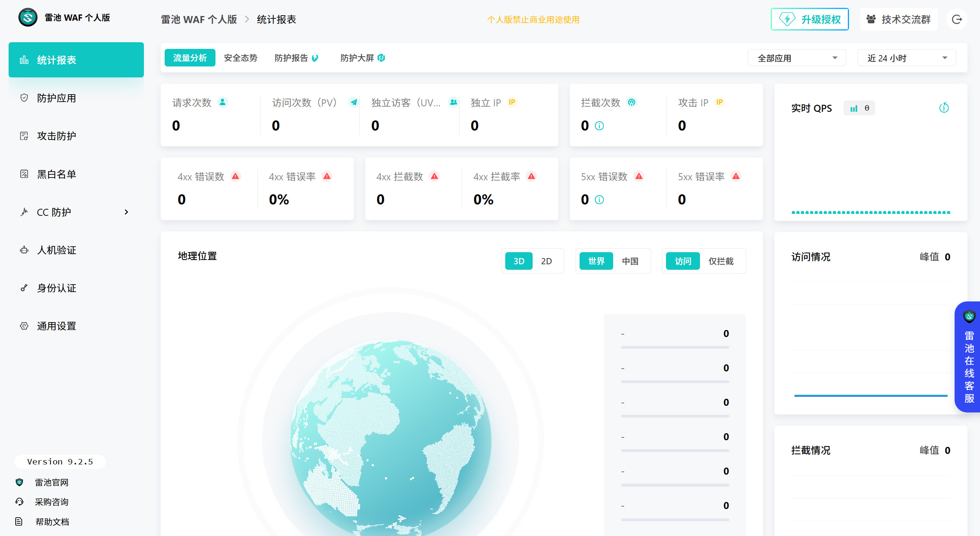Click the 升级授权 button

point(809,19)
